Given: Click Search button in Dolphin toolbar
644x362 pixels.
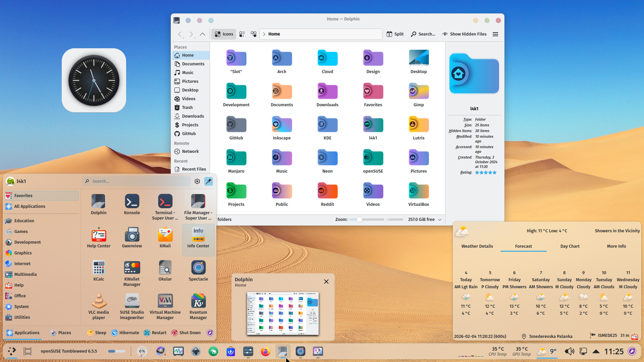Looking at the screenshot, I should tap(423, 34).
